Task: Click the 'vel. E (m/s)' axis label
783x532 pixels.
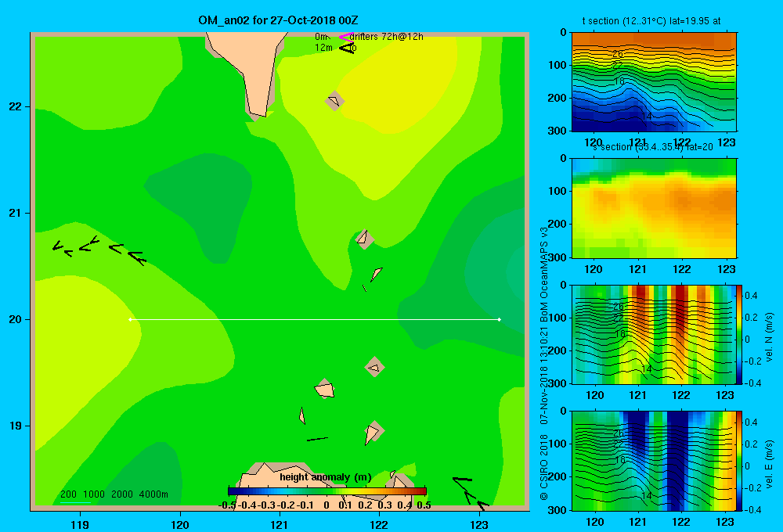Action: pos(769,463)
